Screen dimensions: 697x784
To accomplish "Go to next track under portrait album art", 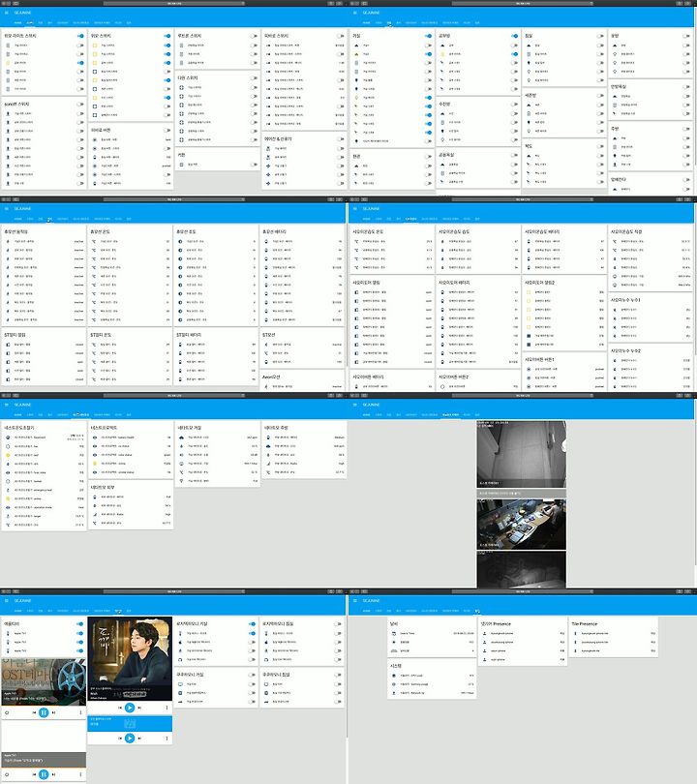I will (139, 708).
